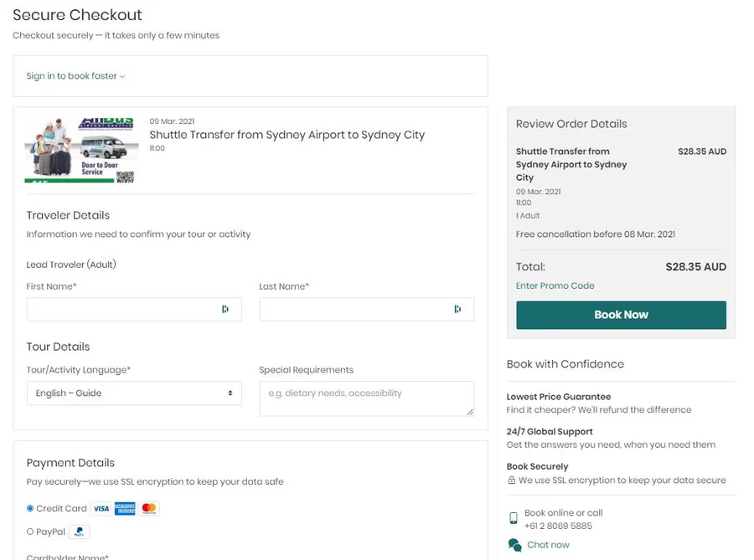Open the Chat now link

point(548,545)
